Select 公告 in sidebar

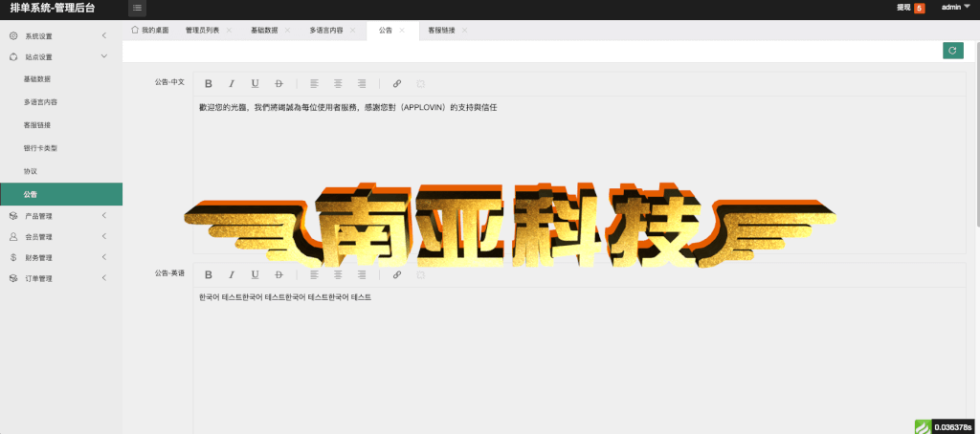pos(61,194)
